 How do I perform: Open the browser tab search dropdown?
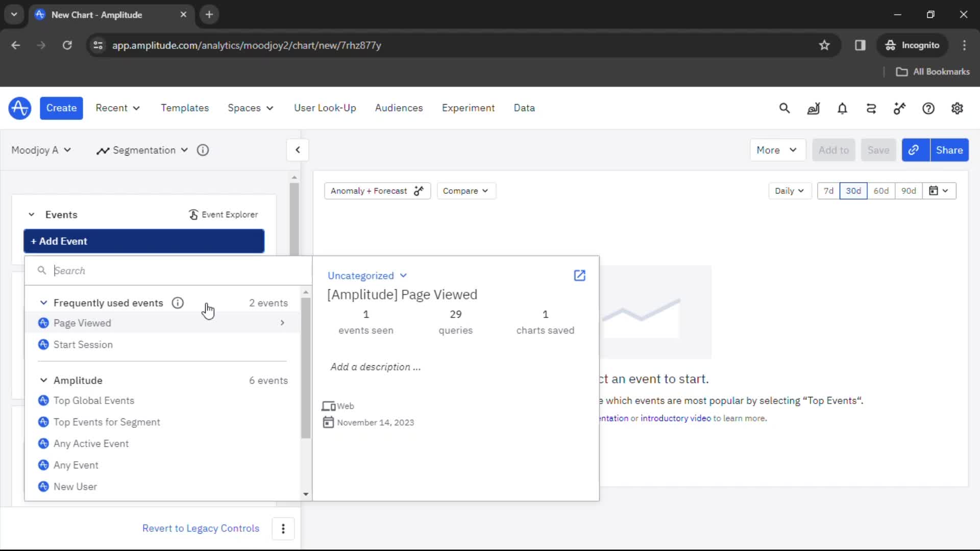(x=14, y=15)
